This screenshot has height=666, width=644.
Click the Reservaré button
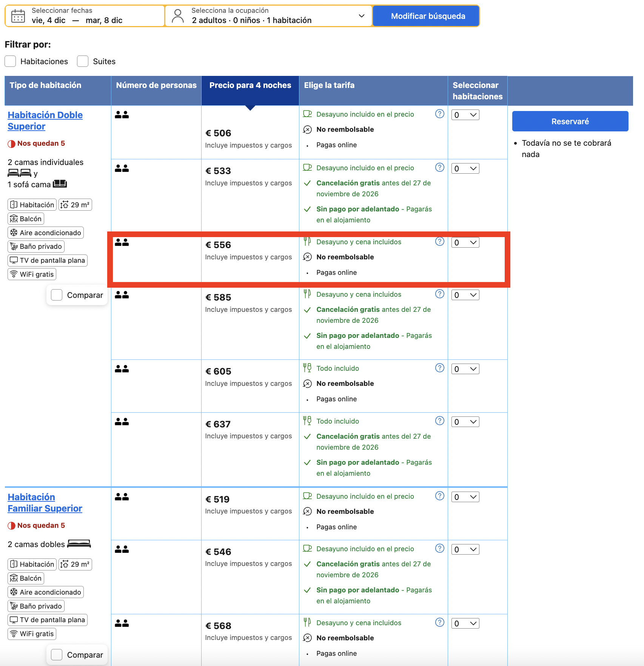pyautogui.click(x=570, y=121)
